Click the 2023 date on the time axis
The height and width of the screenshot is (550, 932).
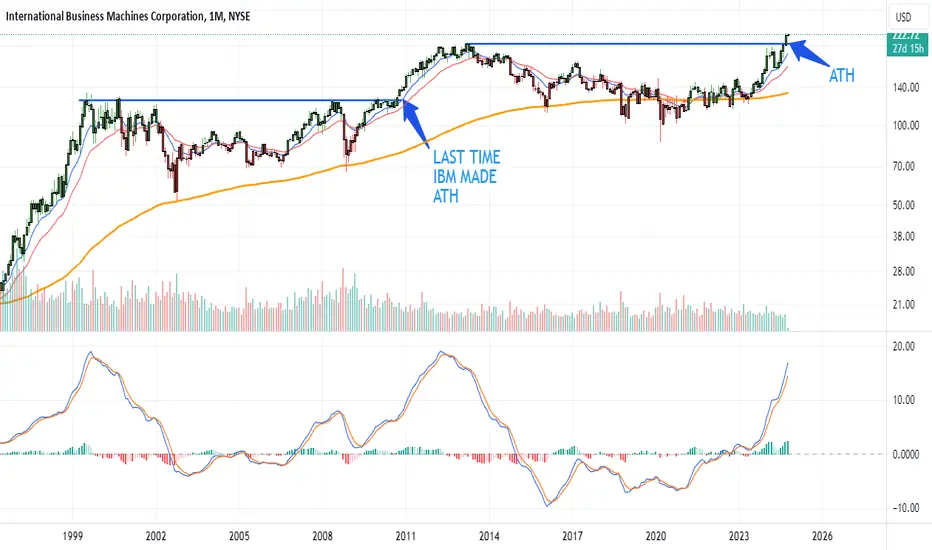pos(739,536)
